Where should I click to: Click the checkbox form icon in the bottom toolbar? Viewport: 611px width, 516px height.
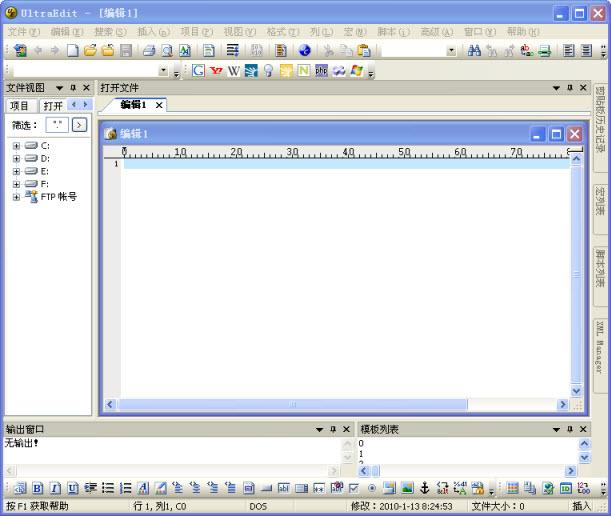pos(354,488)
